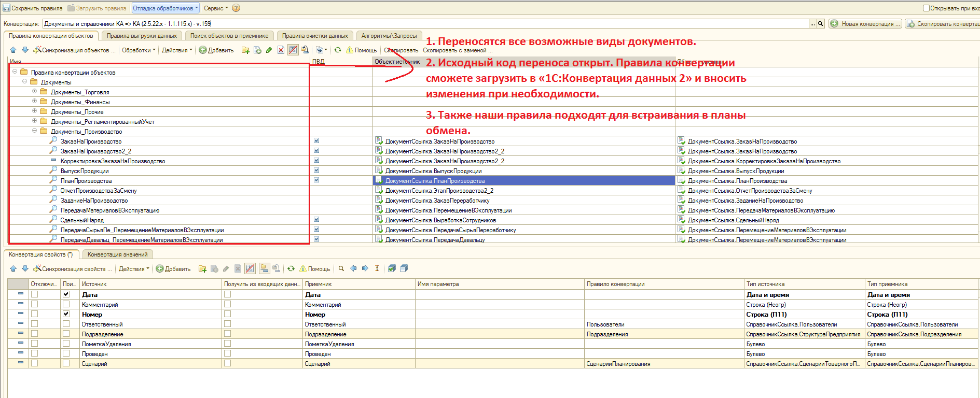Image resolution: width=980 pixels, height=398 pixels.
Task: Click Новая конвертация button
Action: pyautogui.click(x=865, y=24)
